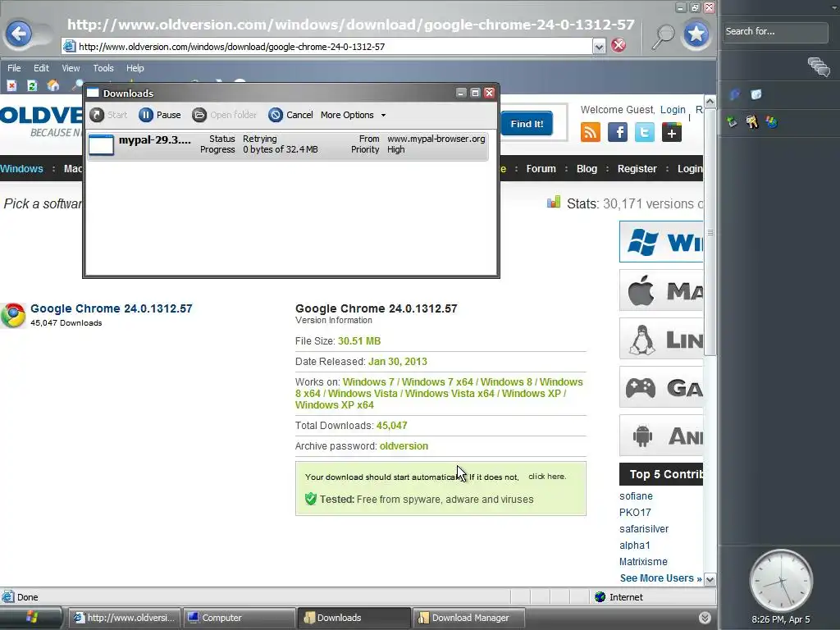
Task: Select the Windows tab in site navigation
Action: point(21,169)
